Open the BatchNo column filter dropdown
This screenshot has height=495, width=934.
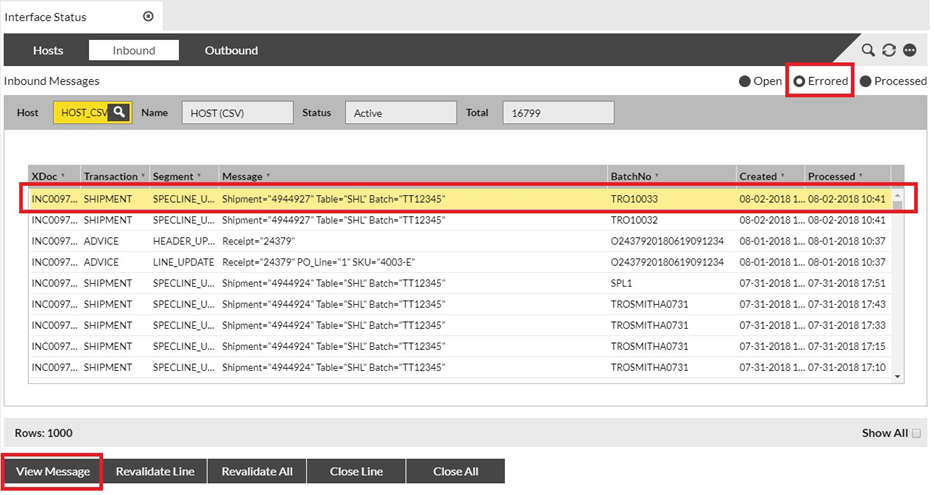[656, 176]
